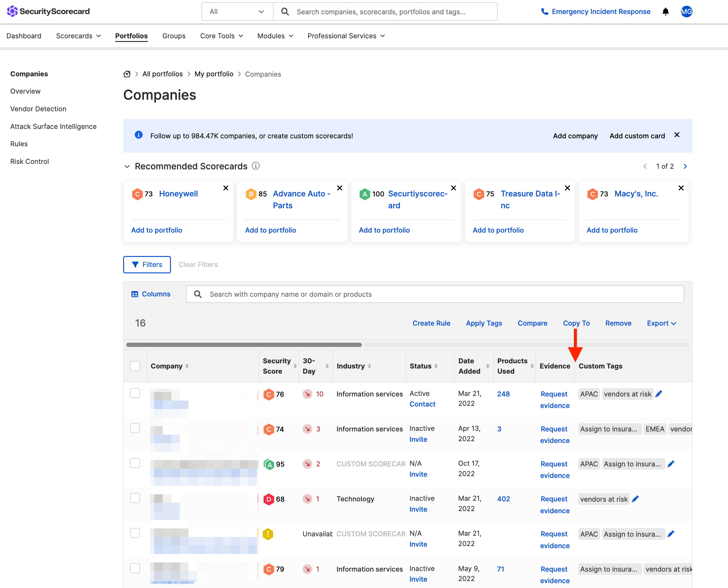Image resolution: width=728 pixels, height=588 pixels.
Task: Expand the Modules nav menu
Action: pyautogui.click(x=275, y=36)
